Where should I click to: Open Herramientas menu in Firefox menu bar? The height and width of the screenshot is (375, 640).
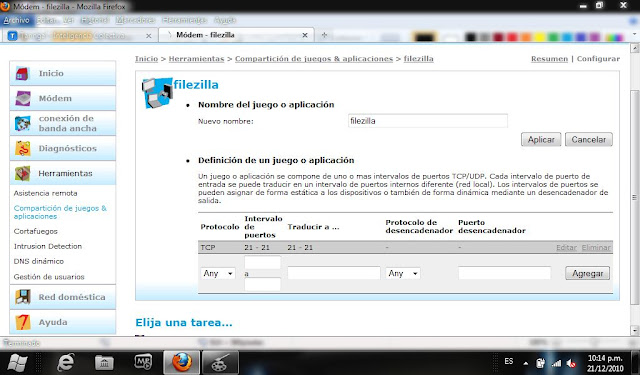click(x=184, y=20)
